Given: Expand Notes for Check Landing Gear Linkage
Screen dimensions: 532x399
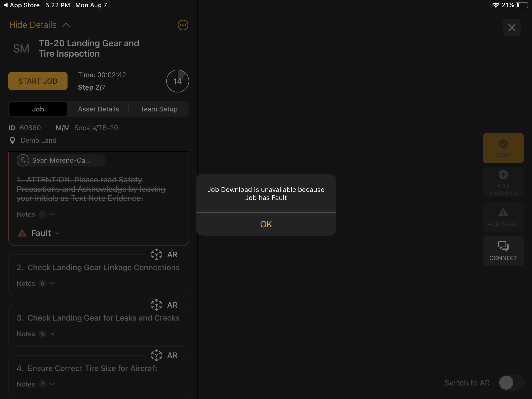Looking at the screenshot, I should click(x=52, y=283).
